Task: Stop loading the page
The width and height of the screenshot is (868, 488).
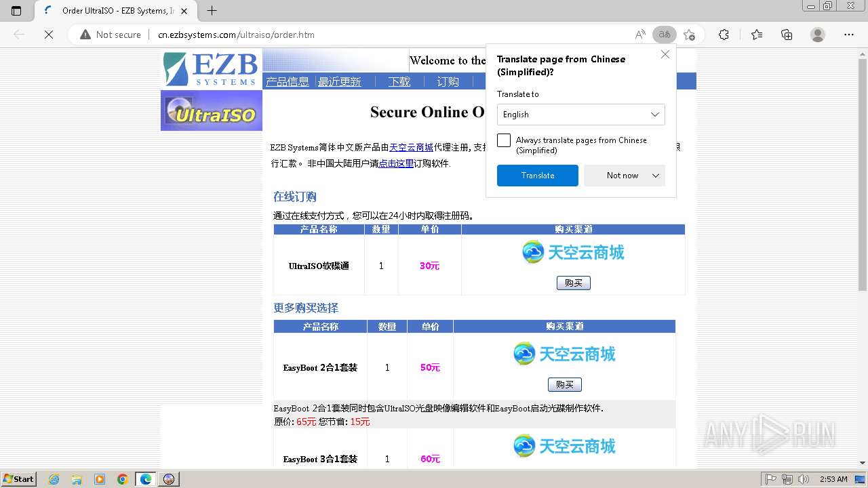Action: coord(49,35)
